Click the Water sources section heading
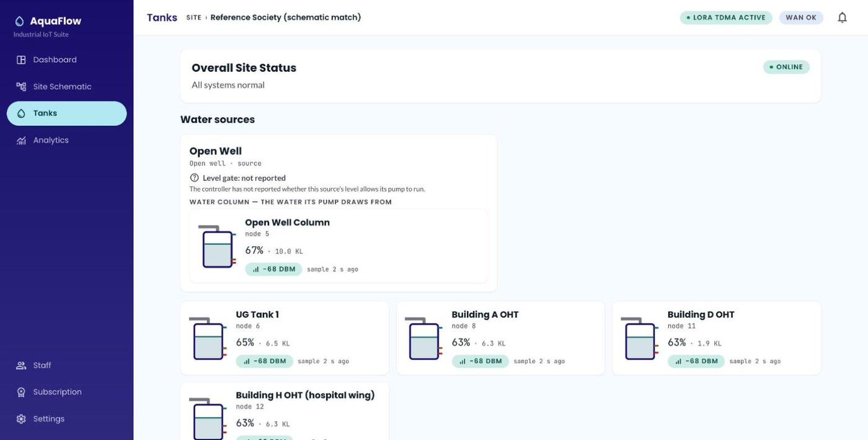 tap(218, 120)
